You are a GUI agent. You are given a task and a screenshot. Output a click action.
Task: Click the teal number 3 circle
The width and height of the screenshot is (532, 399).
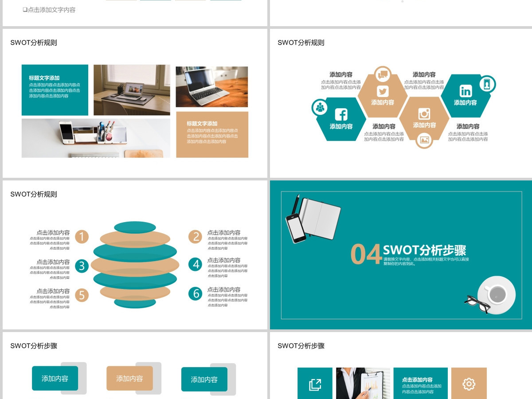(82, 266)
